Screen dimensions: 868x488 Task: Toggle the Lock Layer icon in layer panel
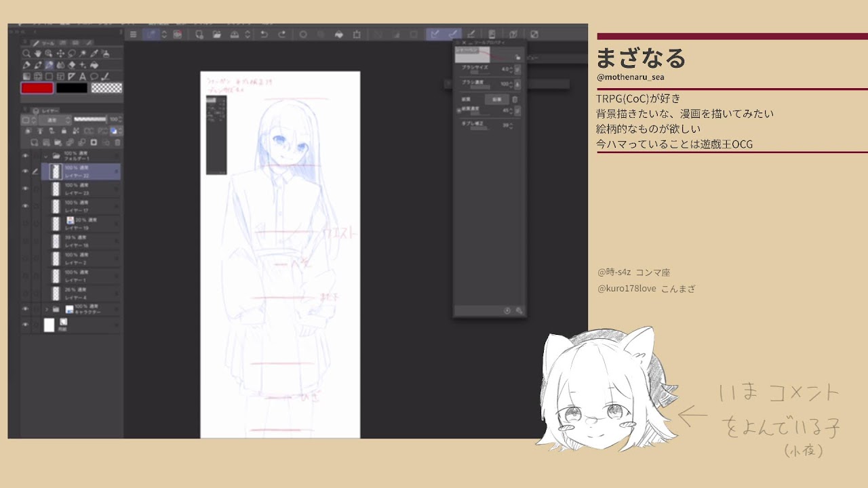click(64, 131)
